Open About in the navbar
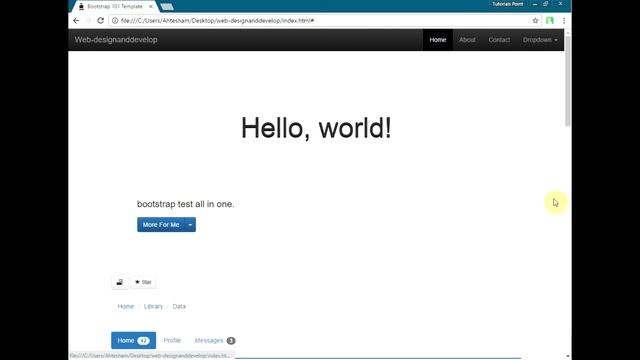The image size is (640, 360). 467,40
